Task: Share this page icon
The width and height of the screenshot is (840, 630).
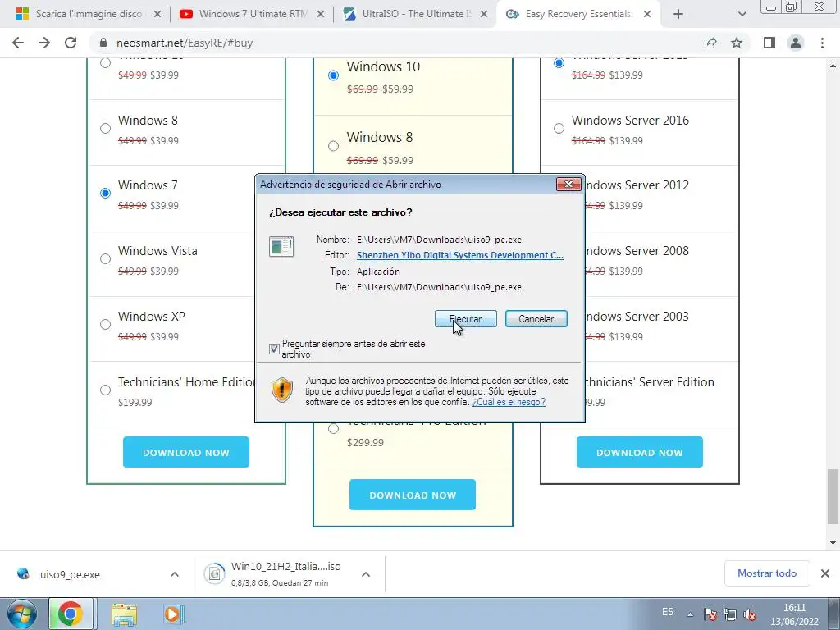Action: pyautogui.click(x=710, y=43)
